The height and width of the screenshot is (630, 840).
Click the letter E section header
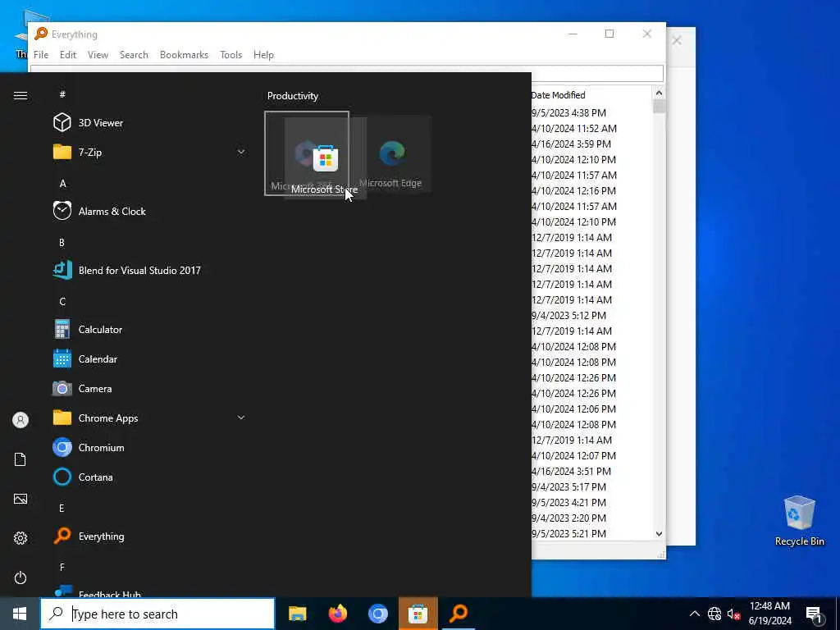(x=62, y=508)
